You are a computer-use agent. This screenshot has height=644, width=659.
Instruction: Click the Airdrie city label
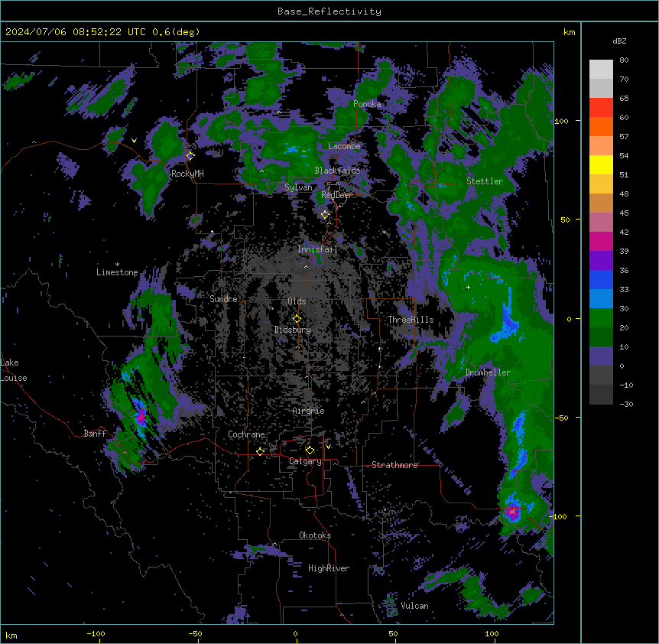(308, 411)
